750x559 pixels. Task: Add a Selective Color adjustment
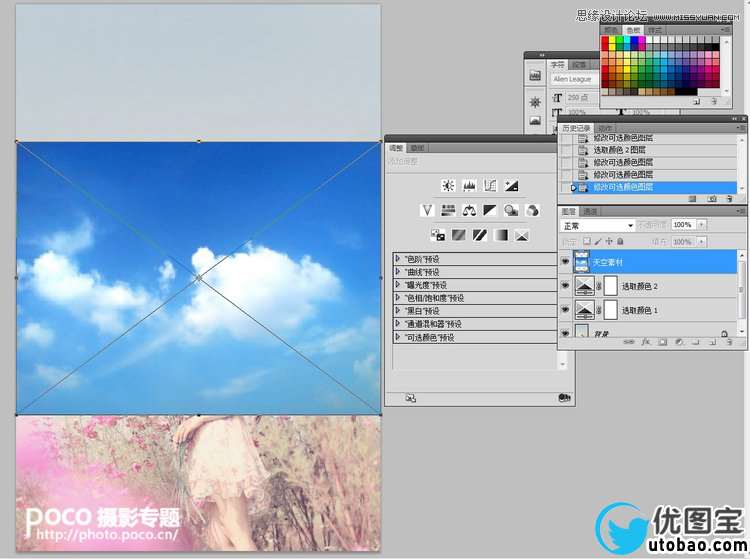pyautogui.click(x=522, y=235)
